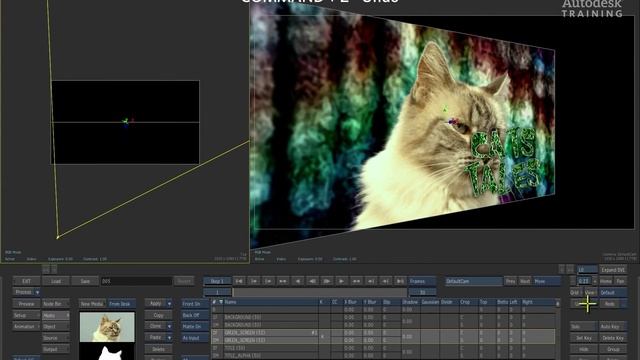This screenshot has width=640, height=360.
Task: Play the clip forward
Action: tap(341, 281)
